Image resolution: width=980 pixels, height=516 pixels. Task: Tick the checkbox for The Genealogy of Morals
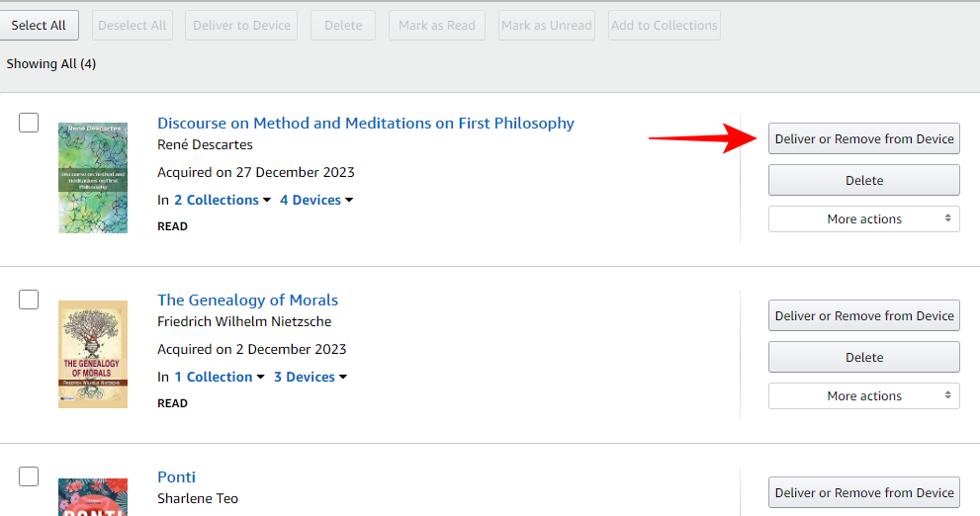(29, 300)
